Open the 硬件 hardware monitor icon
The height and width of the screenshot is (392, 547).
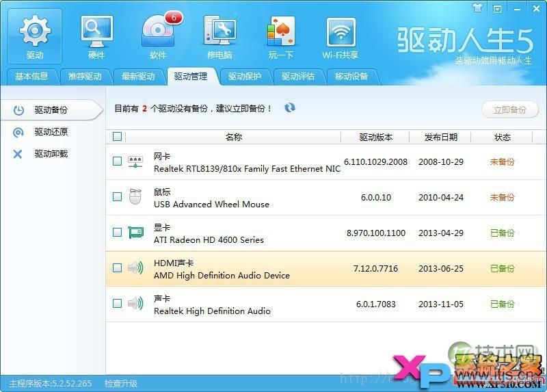tap(96, 36)
